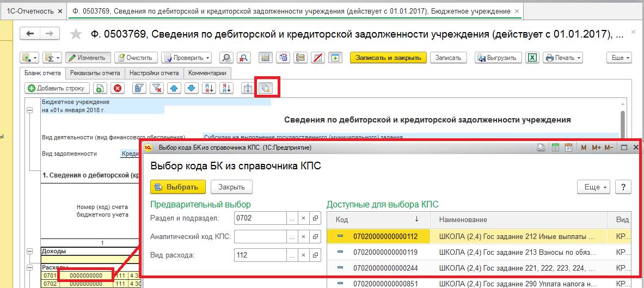Image resolution: width=644 pixels, height=288 pixels.
Task: Select row 07020000000000851
Action: click(479, 283)
